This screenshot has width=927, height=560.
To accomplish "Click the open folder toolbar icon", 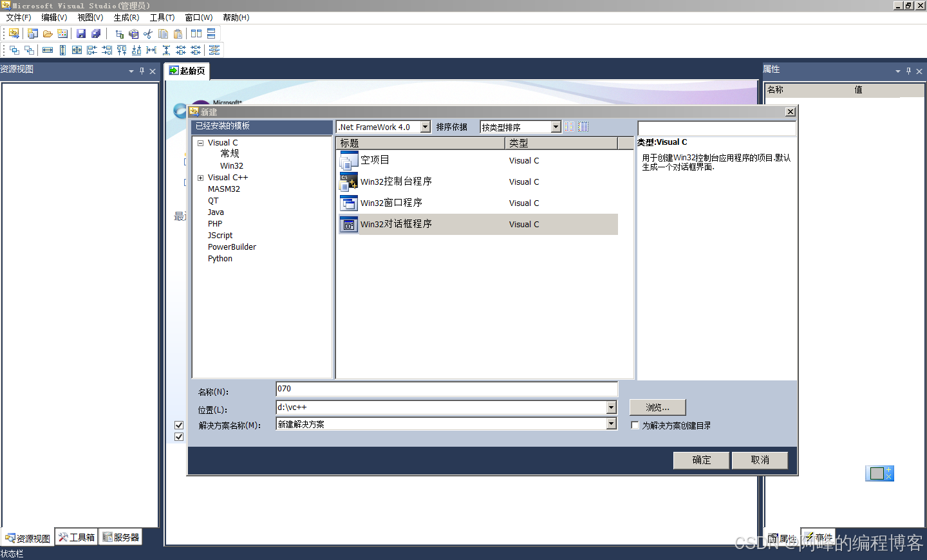I will 48,33.
